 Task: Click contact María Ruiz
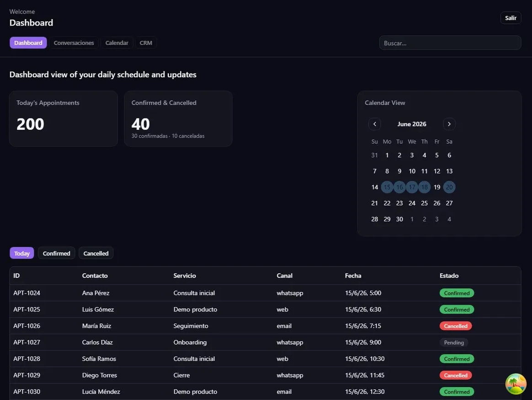point(96,325)
